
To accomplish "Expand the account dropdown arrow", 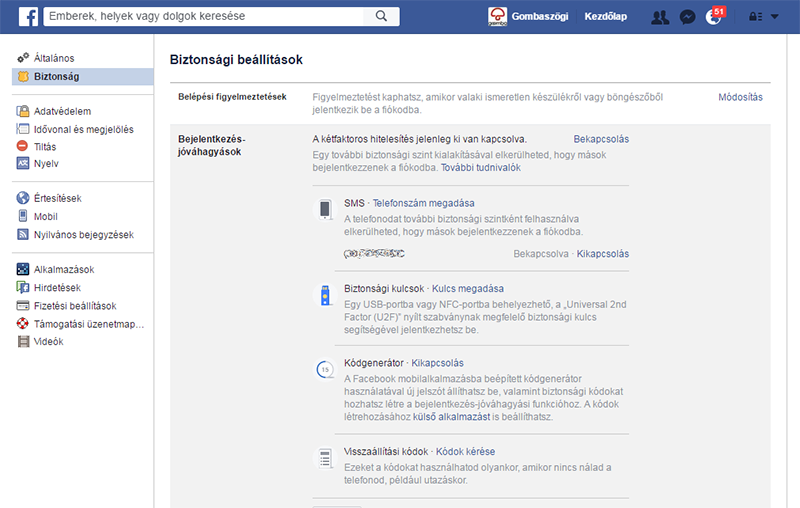I will (x=774, y=17).
